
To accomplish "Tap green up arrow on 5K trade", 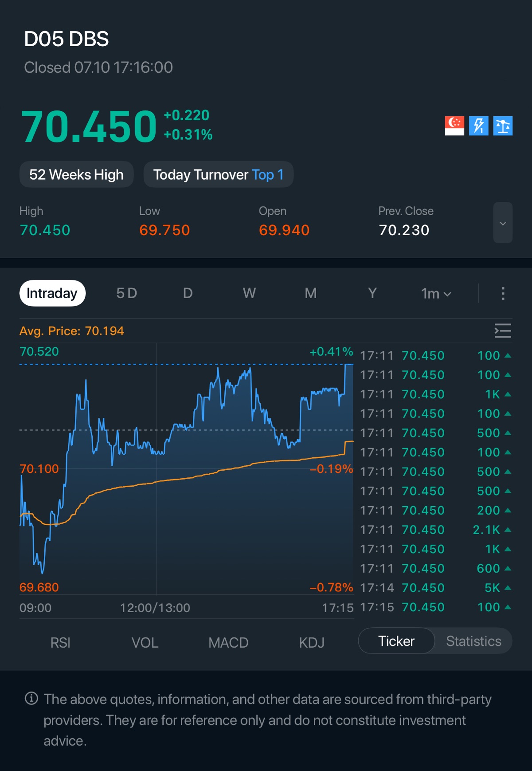I will coord(508,588).
